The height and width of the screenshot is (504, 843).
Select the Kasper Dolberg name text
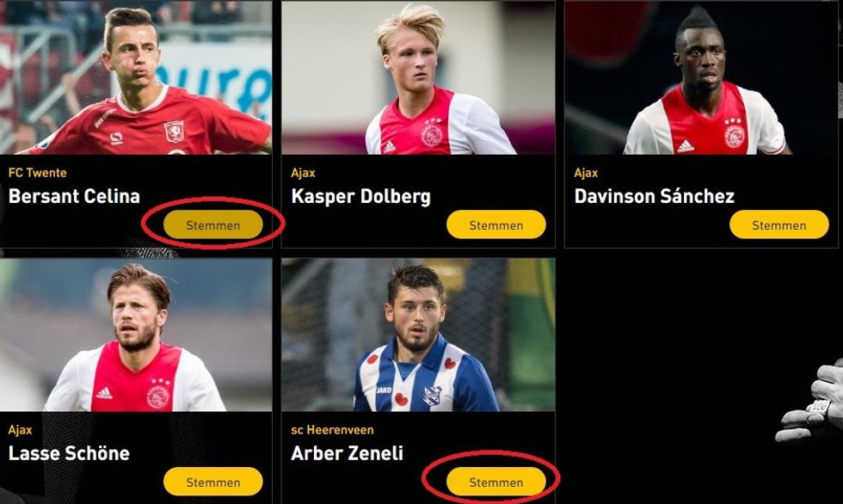coord(360,197)
